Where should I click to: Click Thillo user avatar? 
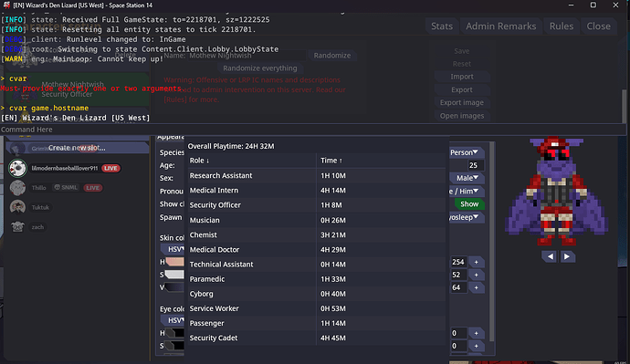pos(17,187)
